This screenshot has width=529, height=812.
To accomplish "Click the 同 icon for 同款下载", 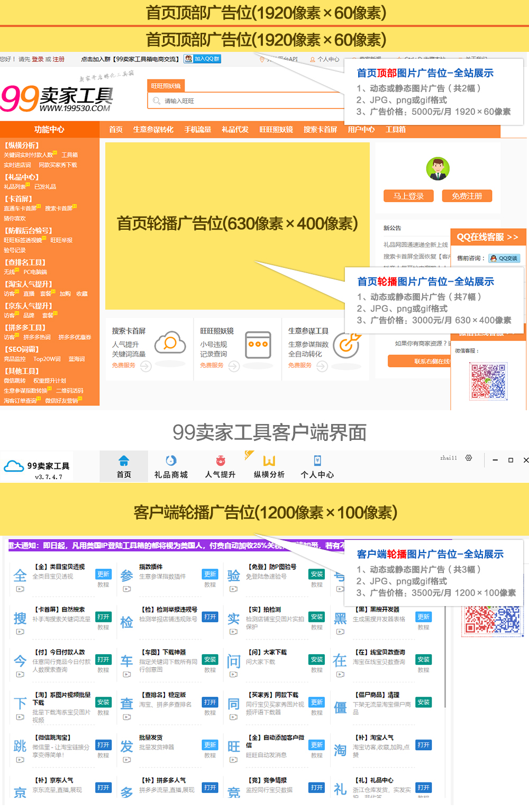I will point(234,704).
